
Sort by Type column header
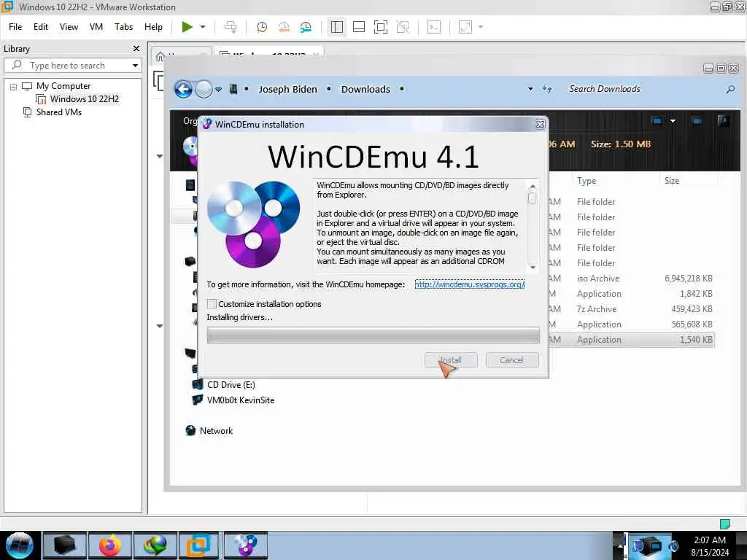pos(587,181)
